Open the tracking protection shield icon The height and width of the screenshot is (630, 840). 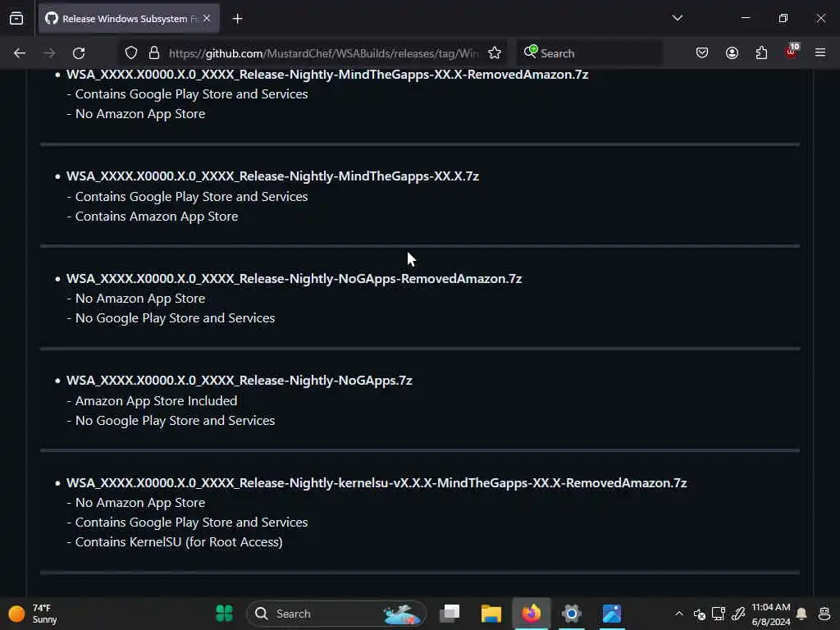point(131,53)
